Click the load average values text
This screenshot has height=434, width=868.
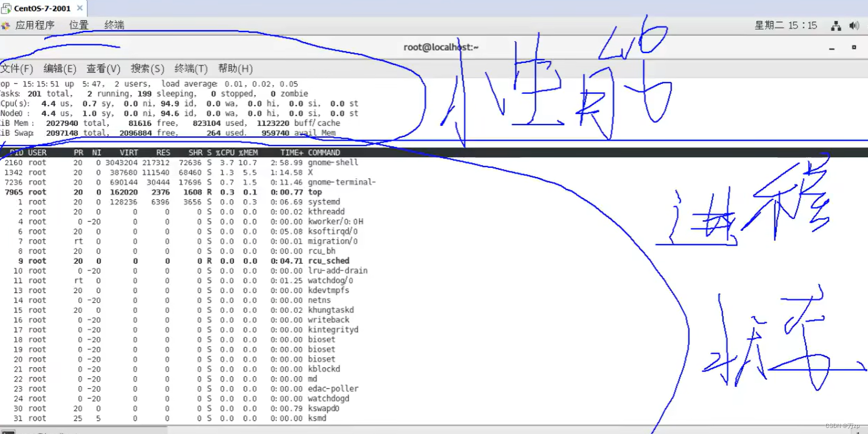coord(261,84)
